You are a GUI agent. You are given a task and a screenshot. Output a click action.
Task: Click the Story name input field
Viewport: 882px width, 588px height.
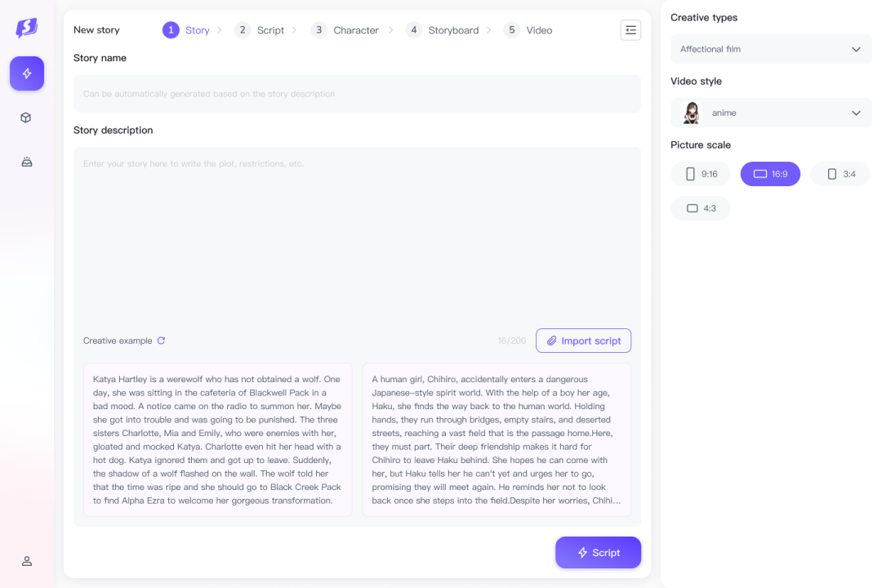click(357, 94)
